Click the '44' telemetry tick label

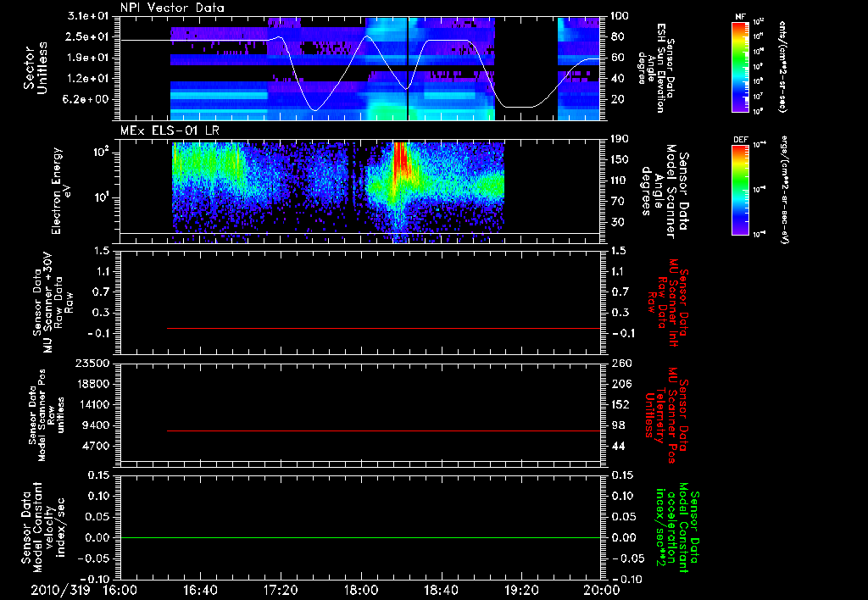pos(616,446)
